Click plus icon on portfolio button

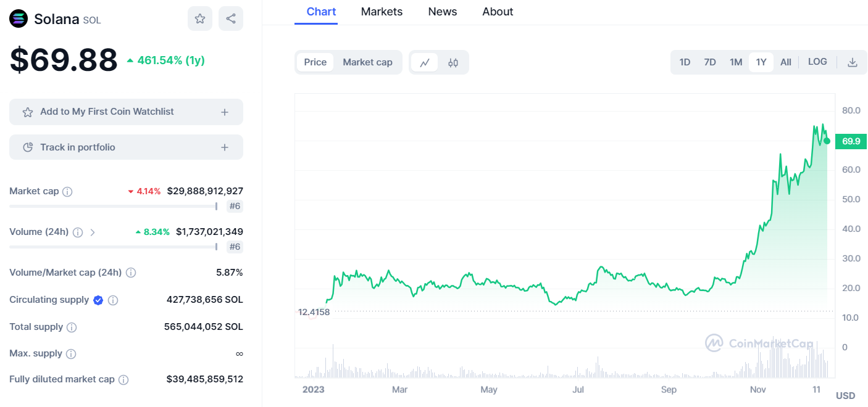[x=225, y=147]
